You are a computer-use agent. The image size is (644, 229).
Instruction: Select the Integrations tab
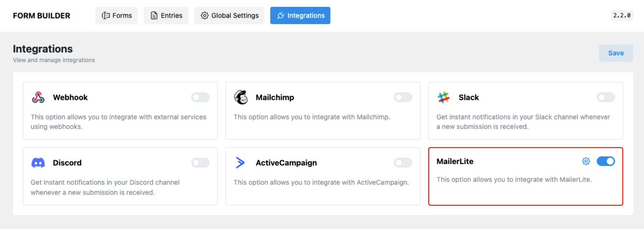click(x=300, y=15)
